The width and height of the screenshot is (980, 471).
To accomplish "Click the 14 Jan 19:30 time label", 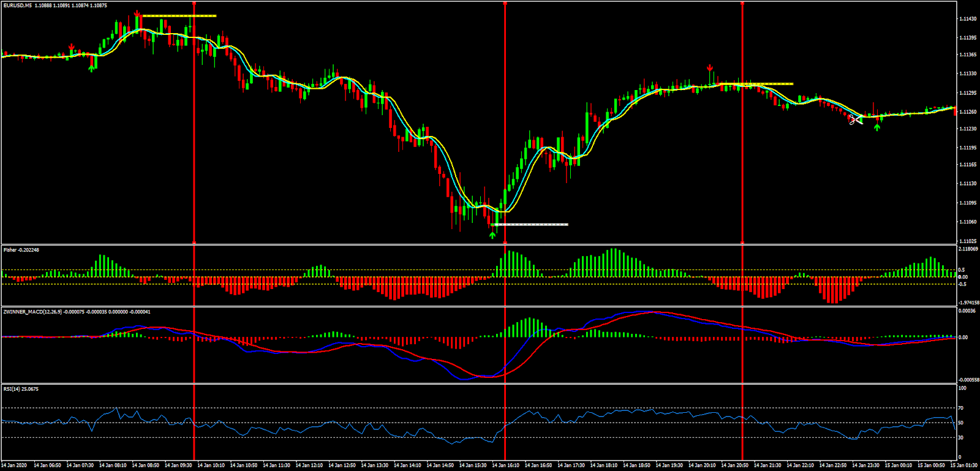I will click(669, 465).
